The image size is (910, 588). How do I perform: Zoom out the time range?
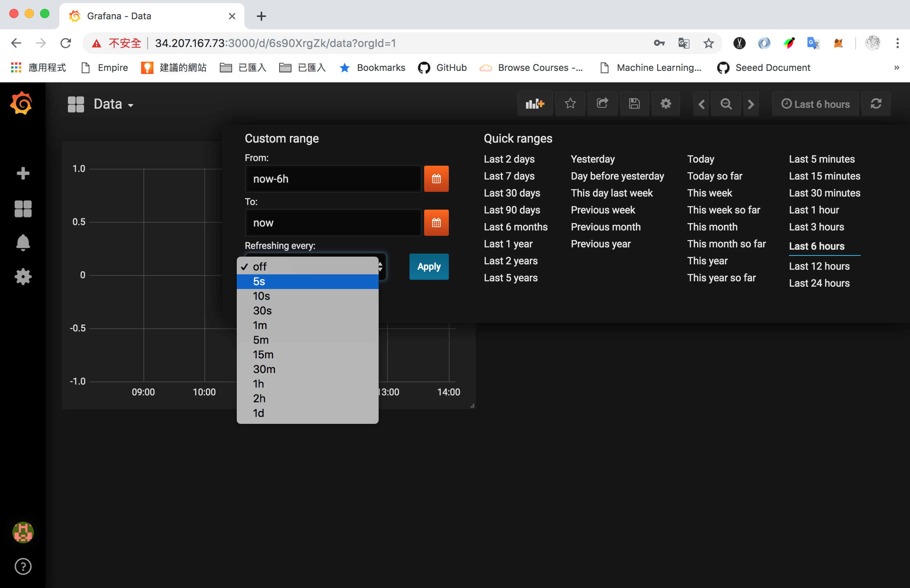coord(726,104)
